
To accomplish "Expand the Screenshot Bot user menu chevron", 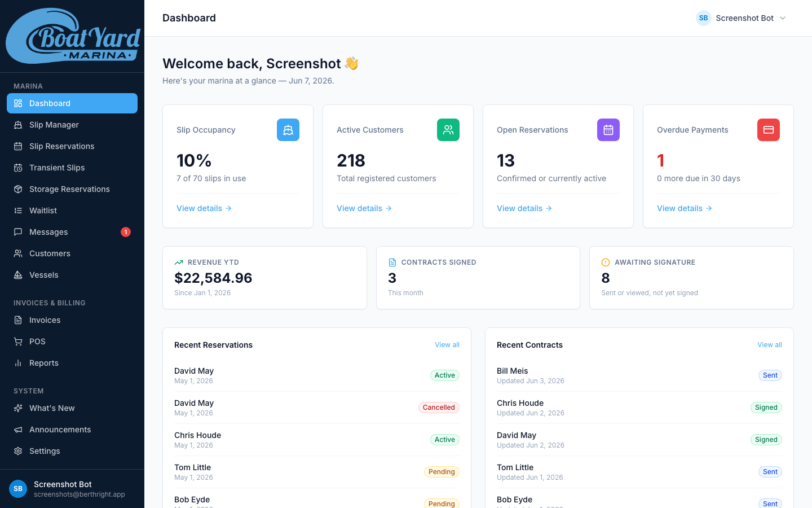I will click(x=783, y=18).
